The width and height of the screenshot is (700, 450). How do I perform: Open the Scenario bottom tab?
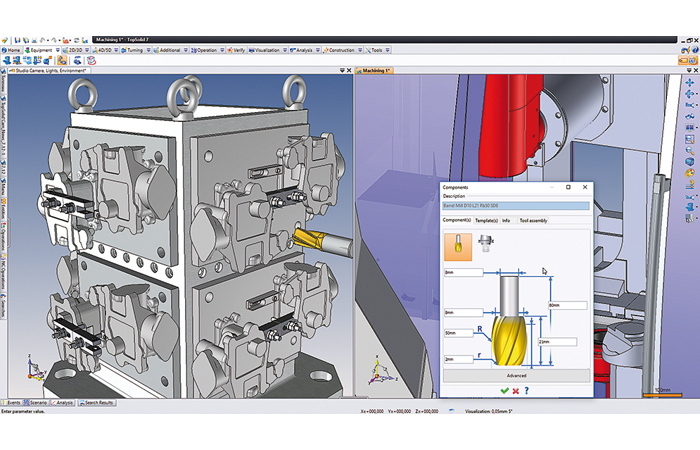coord(39,402)
